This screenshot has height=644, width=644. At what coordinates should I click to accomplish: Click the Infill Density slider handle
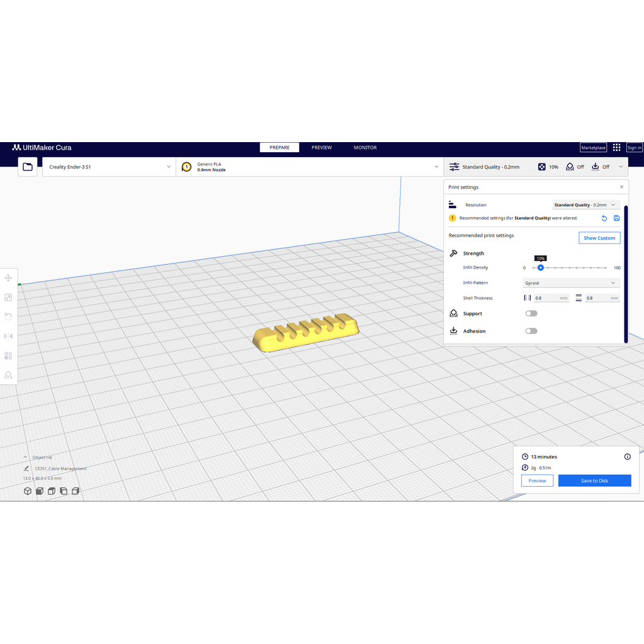pos(541,268)
